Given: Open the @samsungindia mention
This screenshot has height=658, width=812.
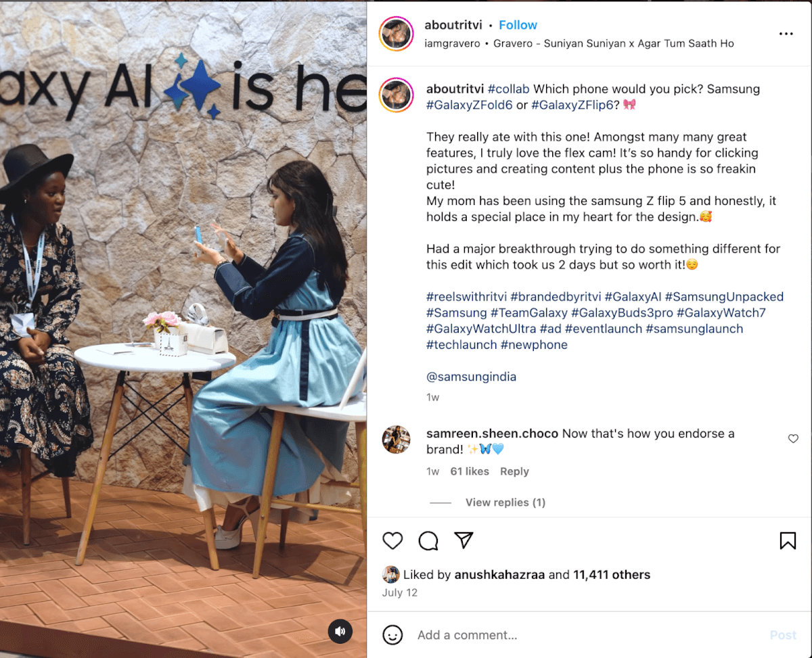Looking at the screenshot, I should 471,377.
